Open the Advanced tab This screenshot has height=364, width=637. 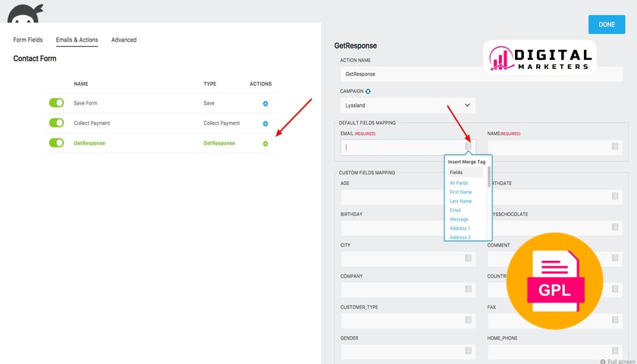point(124,39)
